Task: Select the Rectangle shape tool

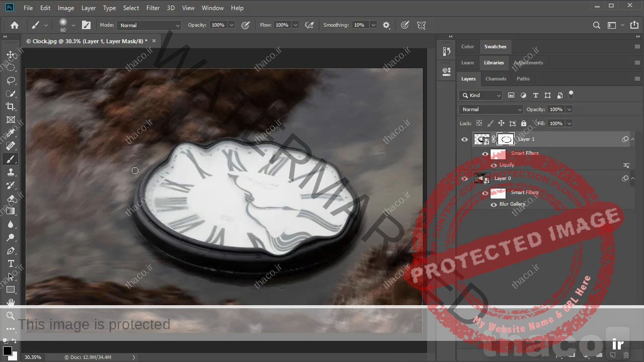Action: tap(11, 290)
